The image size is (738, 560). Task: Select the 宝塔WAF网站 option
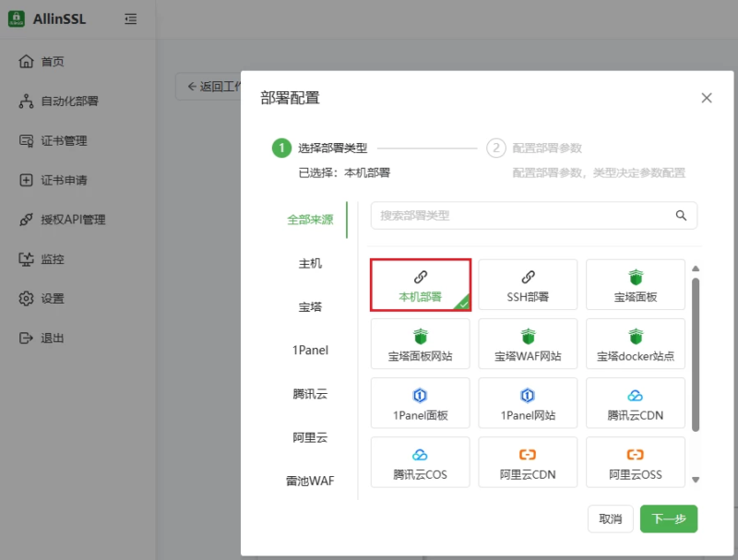(x=528, y=343)
